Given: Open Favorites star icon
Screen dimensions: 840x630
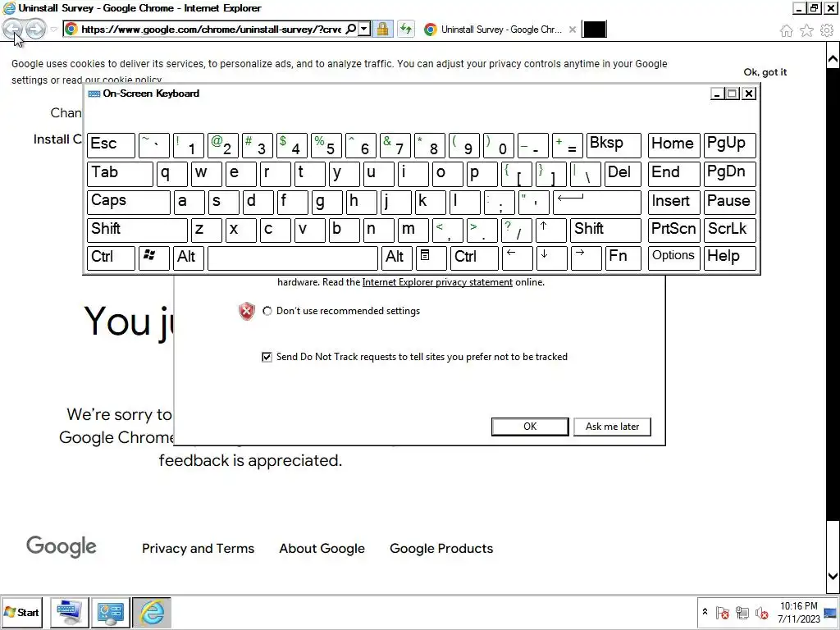Looking at the screenshot, I should 806,31.
